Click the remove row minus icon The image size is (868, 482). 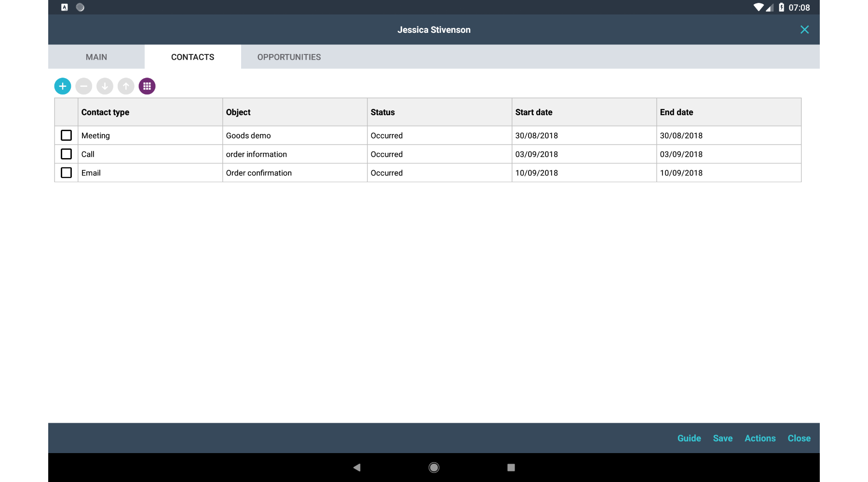pyautogui.click(x=84, y=86)
